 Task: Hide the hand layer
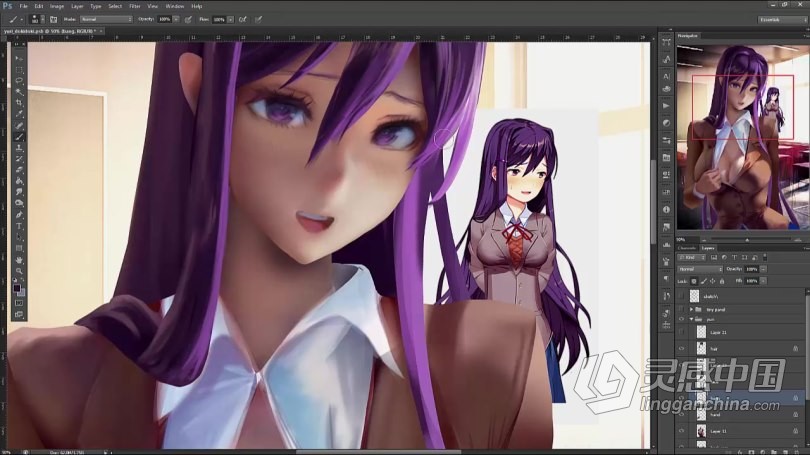coord(681,414)
